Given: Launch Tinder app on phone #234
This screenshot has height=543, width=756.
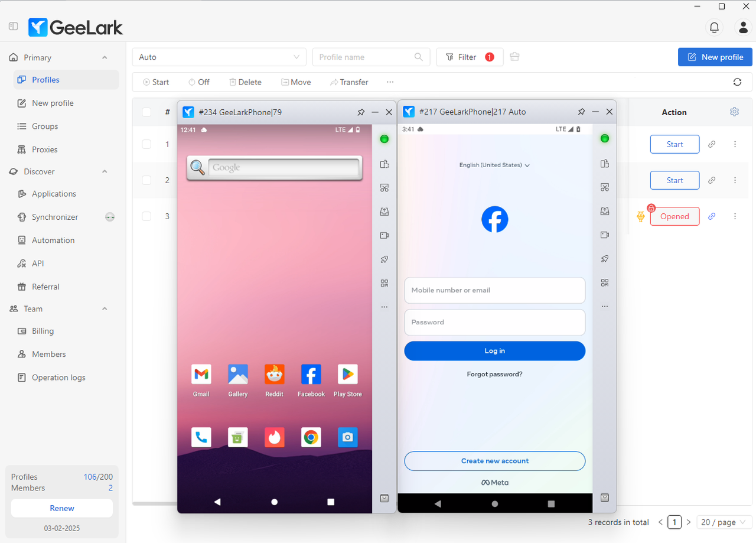Looking at the screenshot, I should [274, 437].
